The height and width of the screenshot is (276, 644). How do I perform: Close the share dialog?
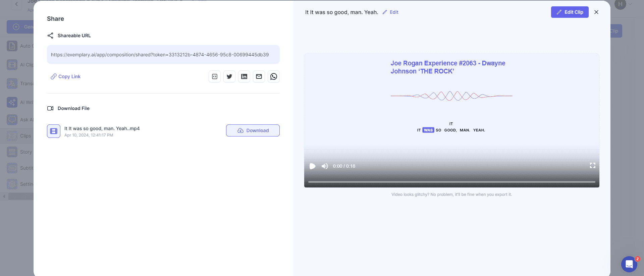(596, 12)
